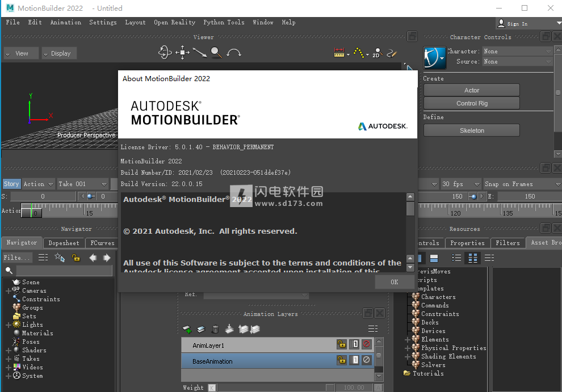Open the Character None dropdown
The width and height of the screenshot is (562, 392).
517,51
